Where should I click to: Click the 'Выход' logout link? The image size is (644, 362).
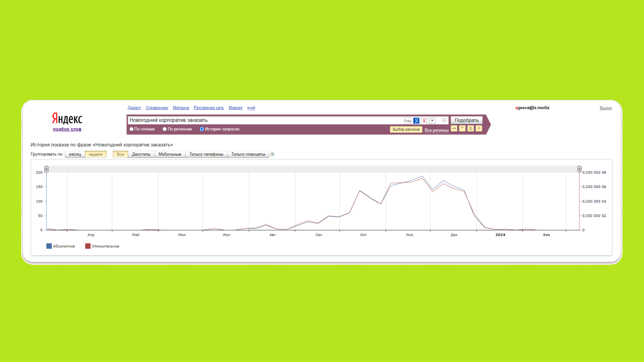[606, 108]
